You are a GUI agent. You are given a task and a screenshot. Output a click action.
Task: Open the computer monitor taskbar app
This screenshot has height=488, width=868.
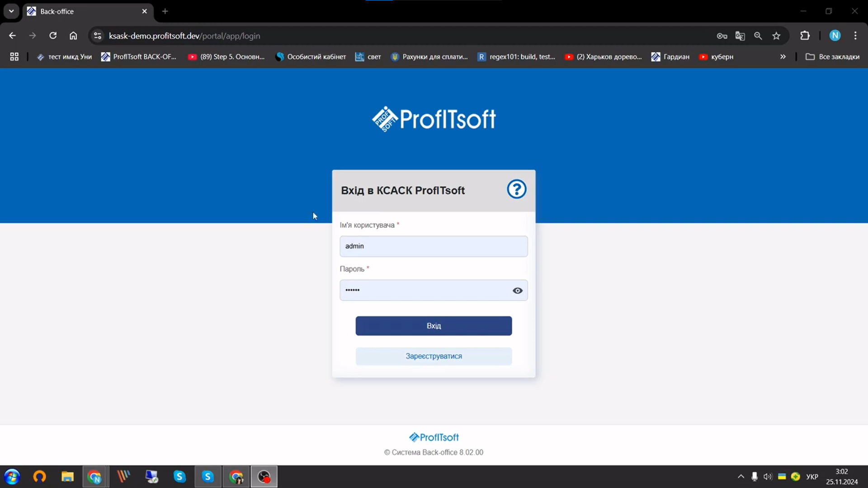click(151, 477)
